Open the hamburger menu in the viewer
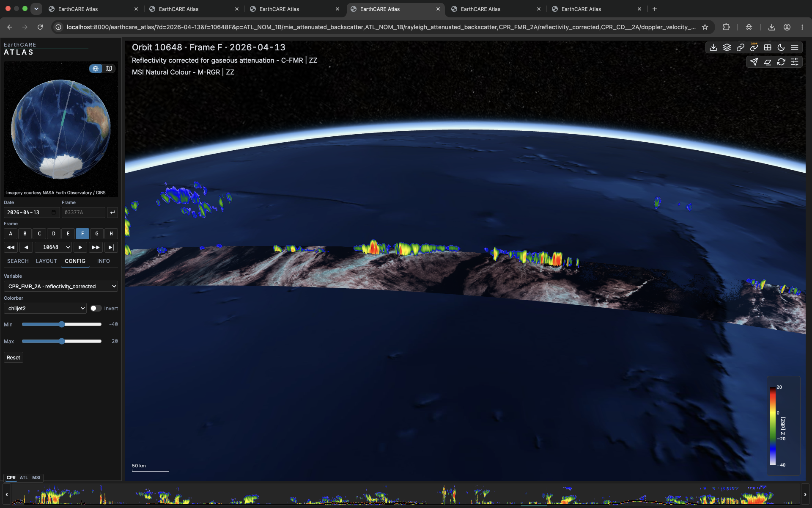Viewport: 812px width, 508px height. 795,47
